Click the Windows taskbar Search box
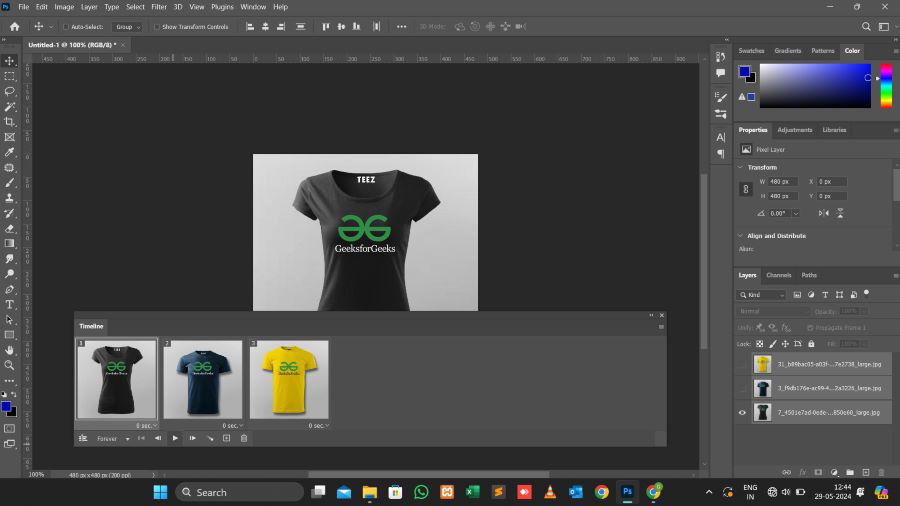900x506 pixels. (240, 492)
